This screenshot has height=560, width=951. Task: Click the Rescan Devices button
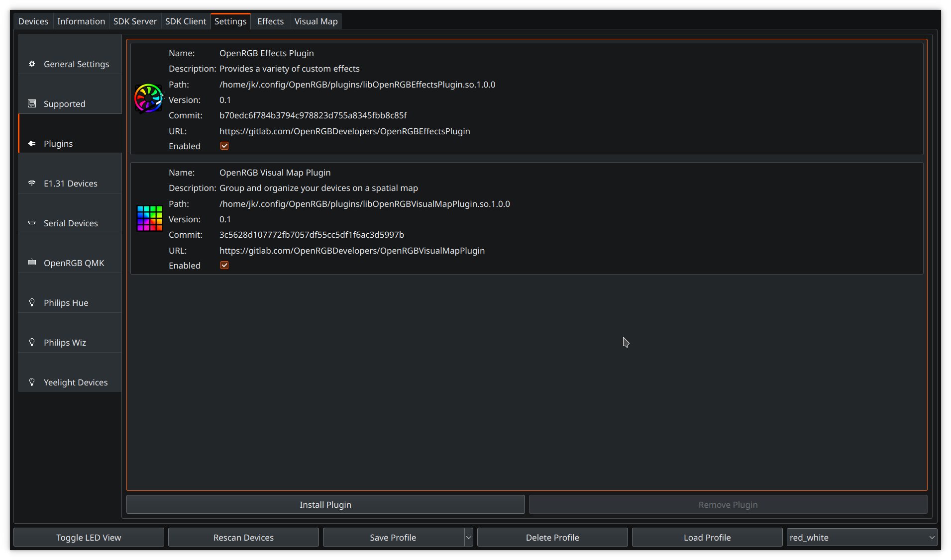[243, 537]
